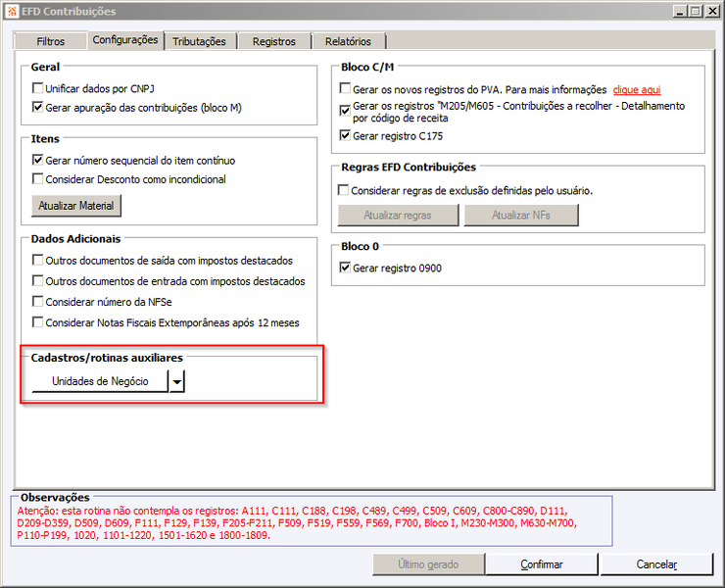Check Gerar os novos registros do PVA
725x588 pixels.
345,88
